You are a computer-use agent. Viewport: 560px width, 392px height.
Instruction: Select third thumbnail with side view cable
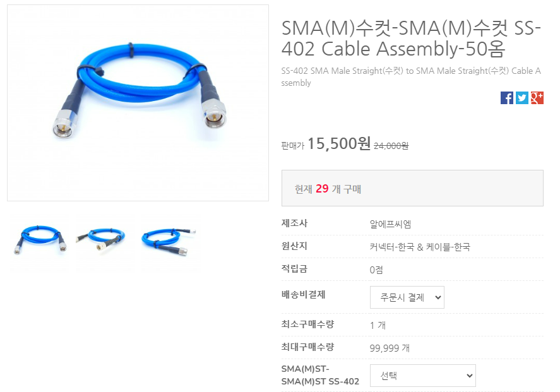tap(169, 240)
